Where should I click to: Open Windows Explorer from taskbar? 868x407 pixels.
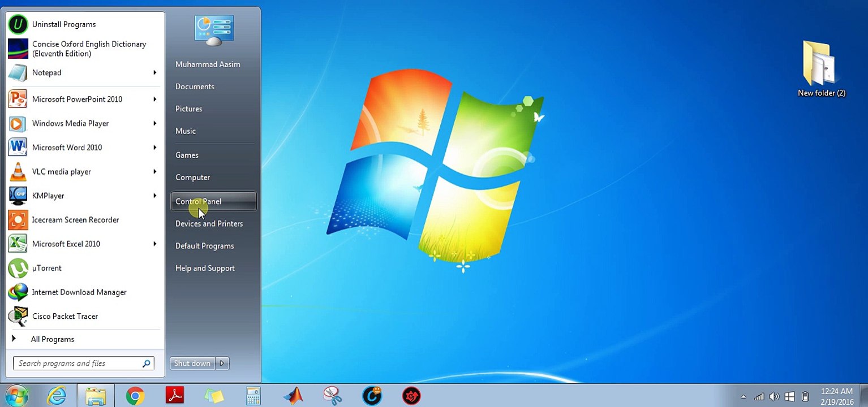pyautogui.click(x=96, y=396)
